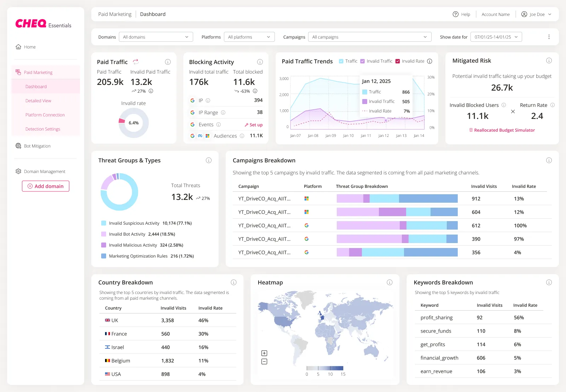Toggle the Invalid Traffic series checkbox
The height and width of the screenshot is (392, 566).
coord(363,61)
